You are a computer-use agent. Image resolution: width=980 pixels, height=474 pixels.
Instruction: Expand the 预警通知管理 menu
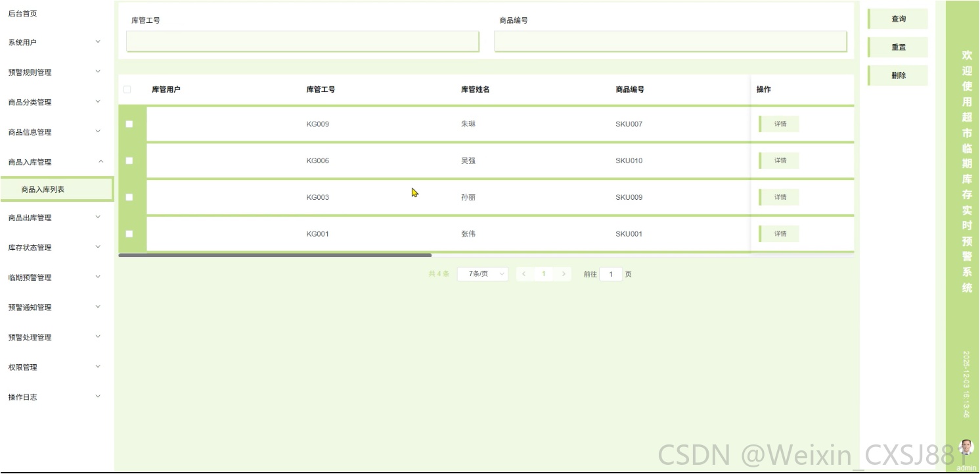56,307
